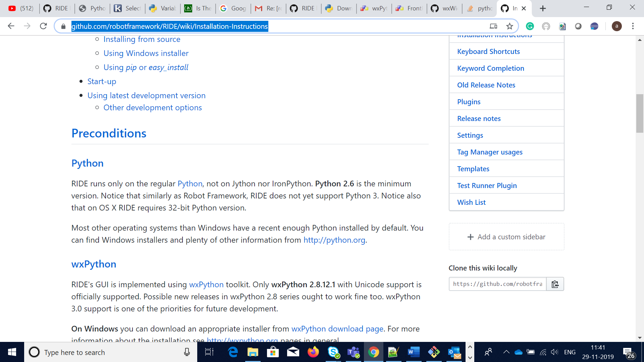This screenshot has height=362, width=644.
Task: Close the active Installation Instructions tab
Action: (524, 8)
